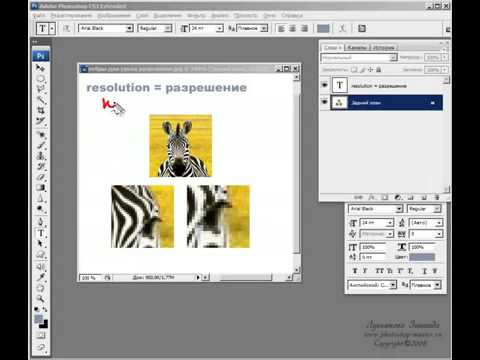Select the Blur tool
This screenshot has height=360, width=480.
click(x=40, y=198)
